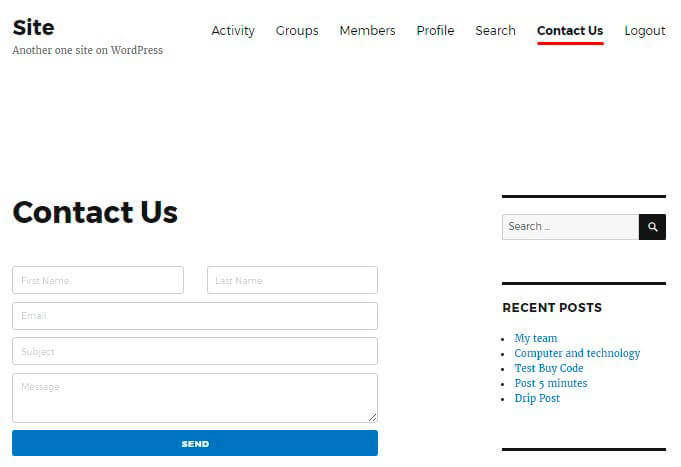Focus the Last Name field
This screenshot has height=467, width=681.
[x=292, y=280]
